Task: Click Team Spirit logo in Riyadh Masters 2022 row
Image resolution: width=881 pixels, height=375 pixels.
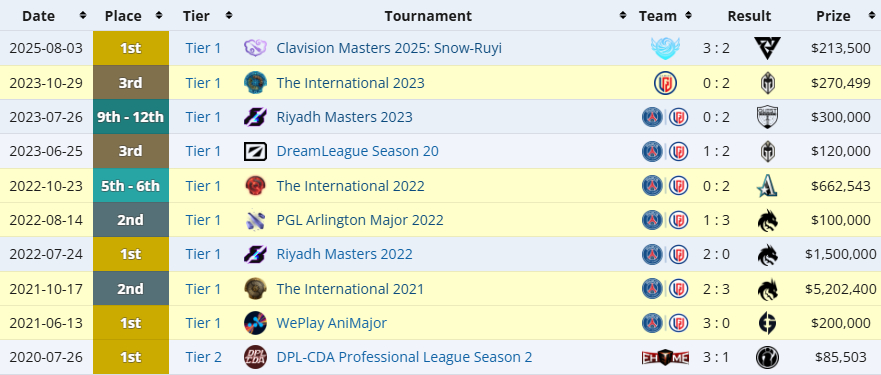Action: tap(767, 254)
